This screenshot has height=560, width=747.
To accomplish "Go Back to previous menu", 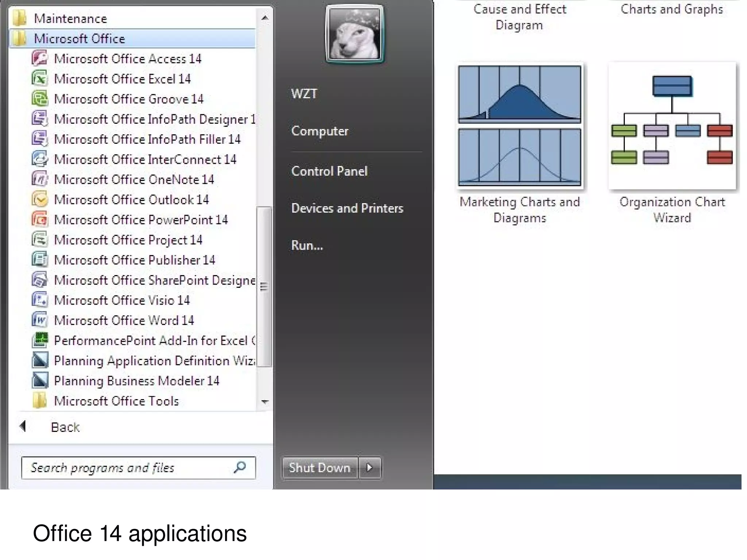I will [x=65, y=427].
